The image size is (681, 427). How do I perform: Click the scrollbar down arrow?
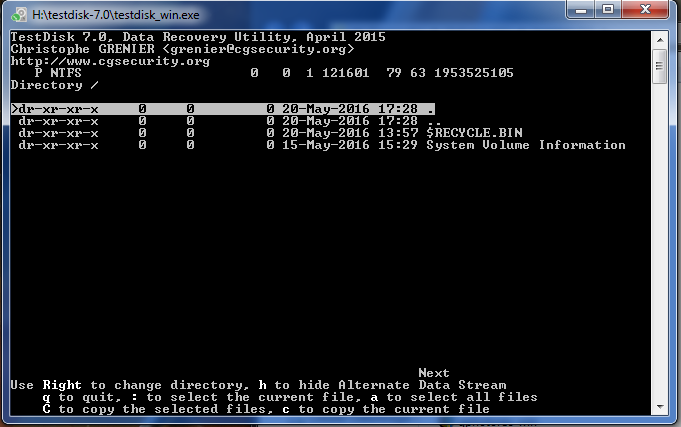[x=660, y=407]
